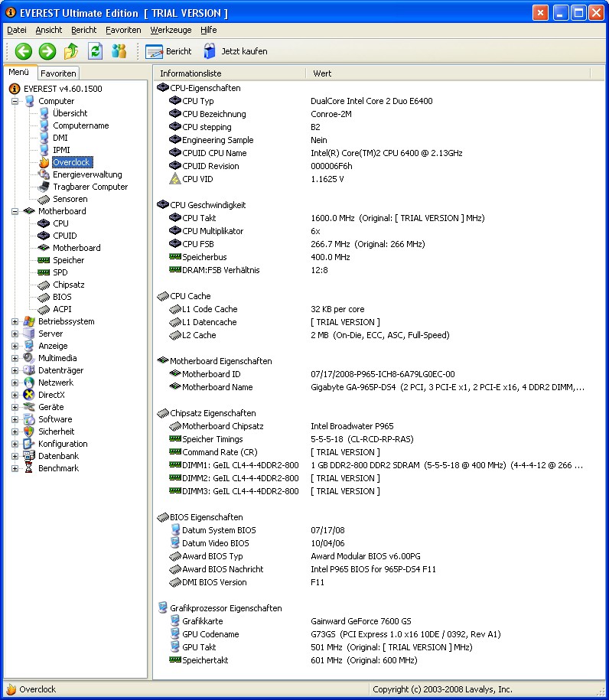
Task: Expand the Multimedia tree node
Action: (x=15, y=358)
